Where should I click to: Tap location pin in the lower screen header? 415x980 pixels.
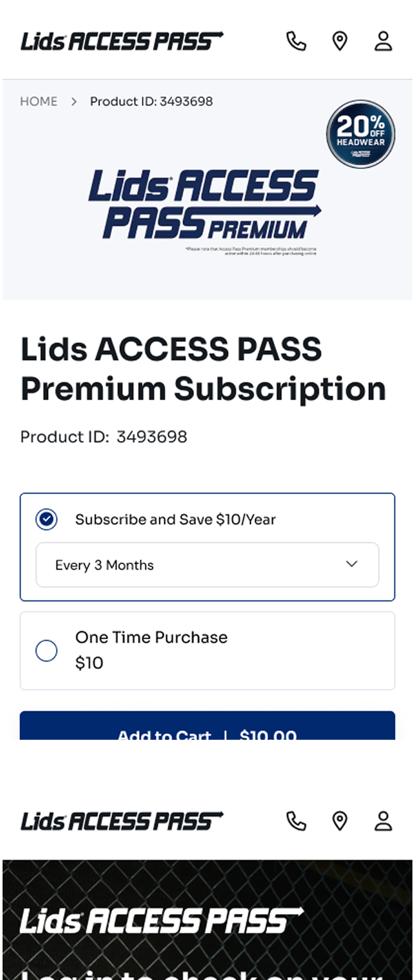coord(339,821)
